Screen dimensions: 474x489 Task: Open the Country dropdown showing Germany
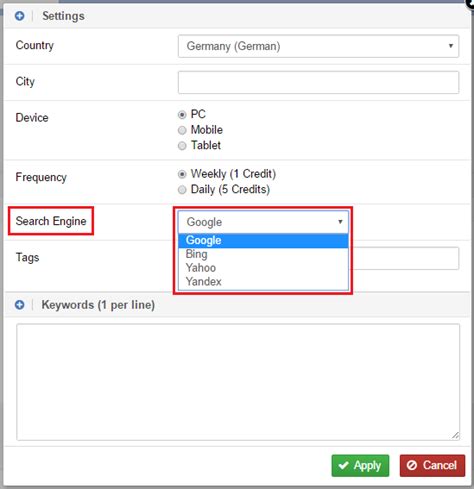pyautogui.click(x=318, y=46)
